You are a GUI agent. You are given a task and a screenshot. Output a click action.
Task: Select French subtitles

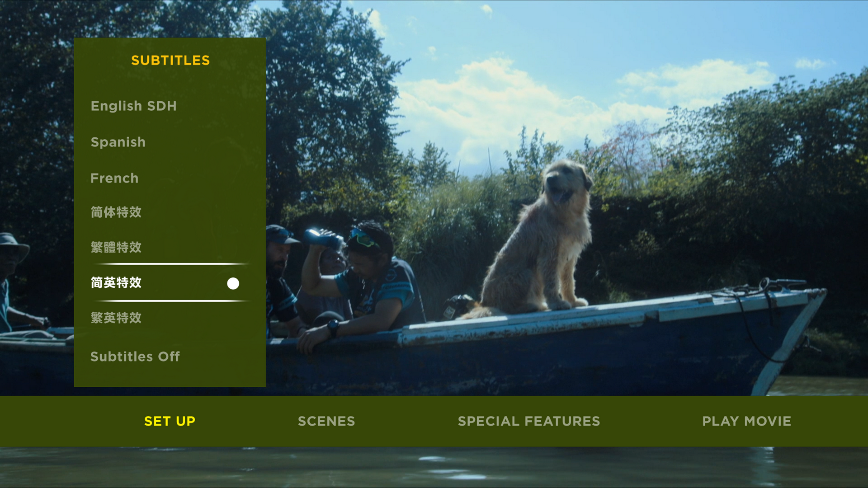point(114,178)
